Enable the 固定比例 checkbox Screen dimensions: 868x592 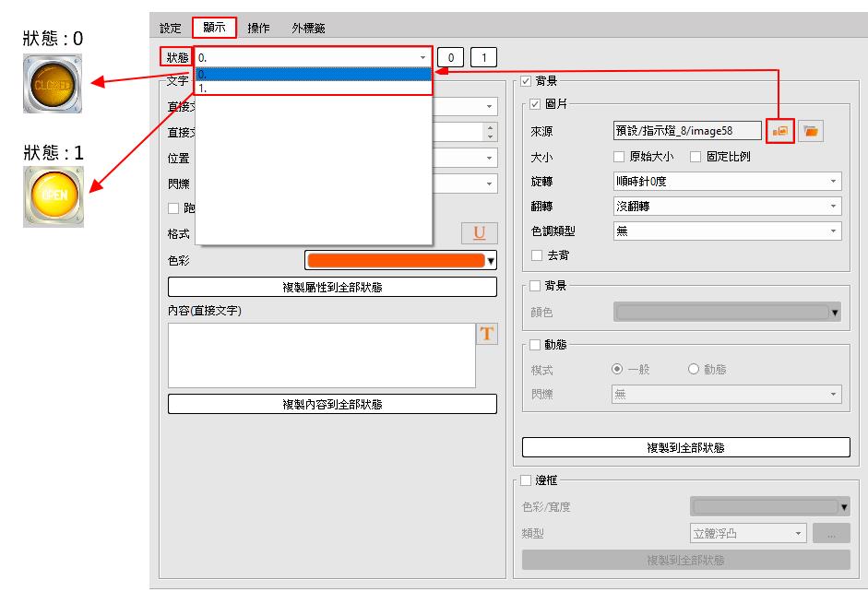click(696, 157)
